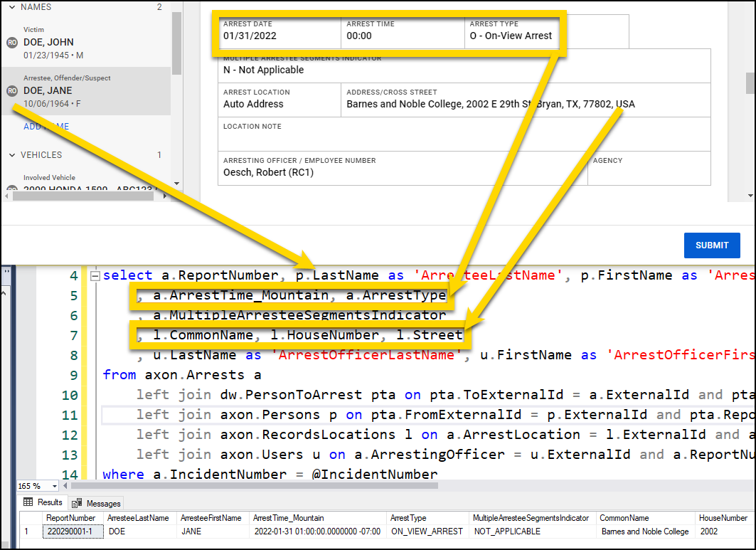Image resolution: width=756 pixels, height=550 pixels.
Task: Collapse the VEHICLES section
Action: 13,154
